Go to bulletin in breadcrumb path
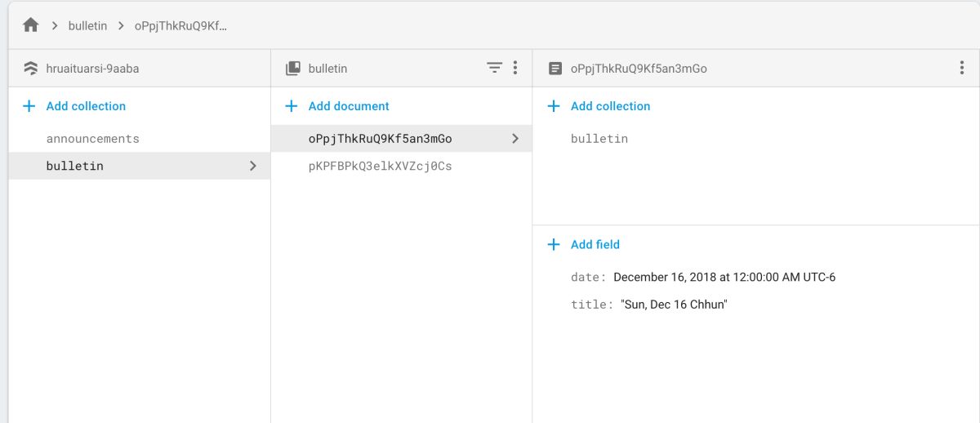 (87, 25)
